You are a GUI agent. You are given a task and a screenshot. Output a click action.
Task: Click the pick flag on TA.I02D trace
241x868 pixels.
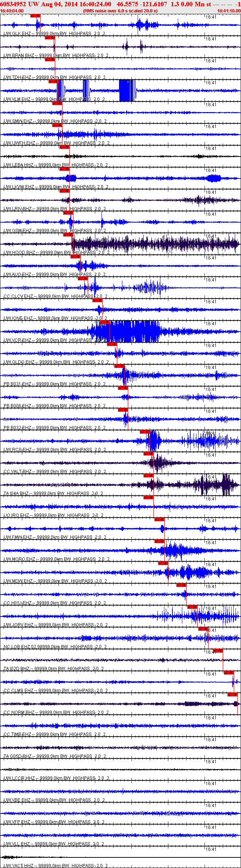point(218,651)
